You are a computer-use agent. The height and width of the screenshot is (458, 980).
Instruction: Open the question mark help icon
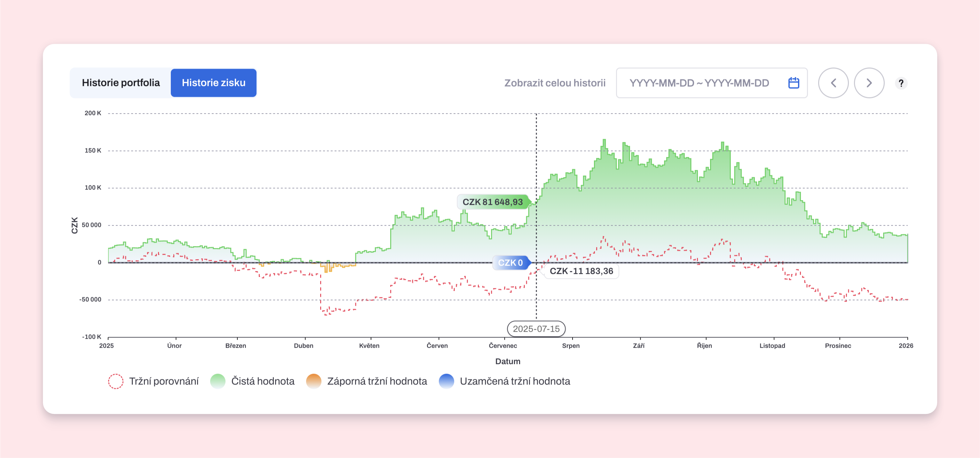[x=901, y=83]
